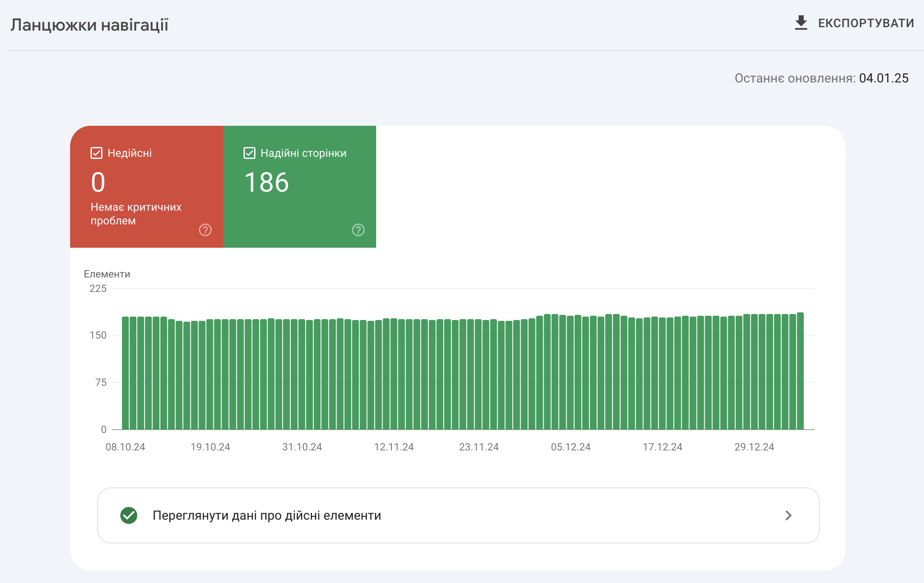Open help icon in red Недійсні card
This screenshot has width=924, height=583.
coord(205,230)
